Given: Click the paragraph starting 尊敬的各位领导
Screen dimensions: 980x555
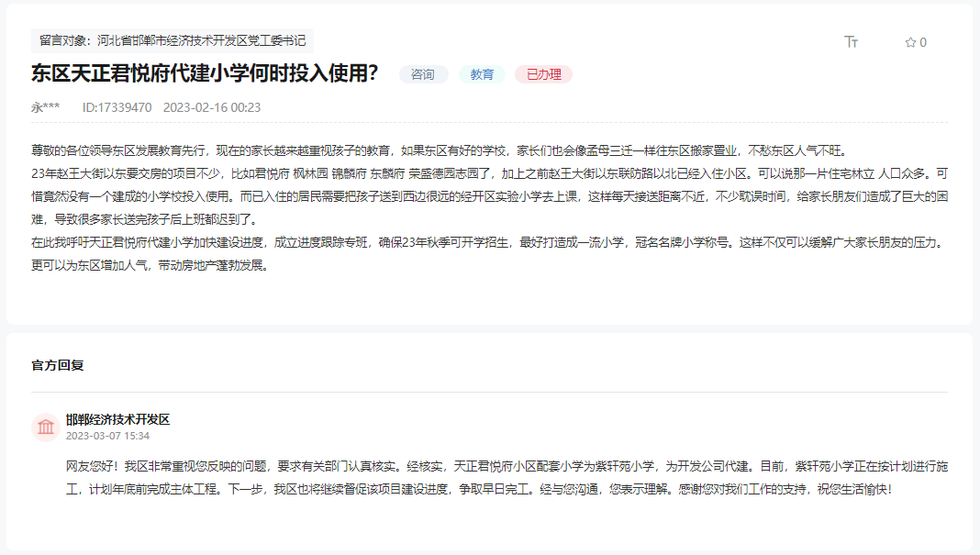Looking at the screenshot, I should [440, 150].
